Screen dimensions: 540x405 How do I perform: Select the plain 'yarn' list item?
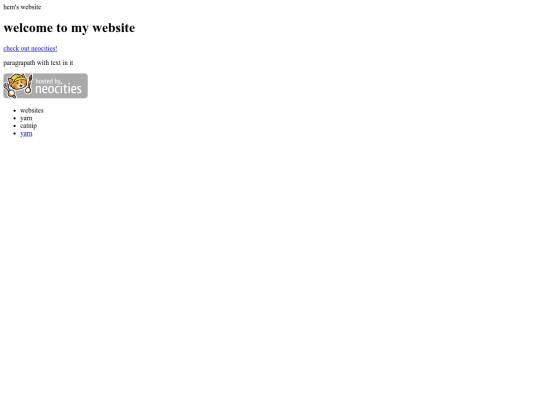tap(26, 118)
